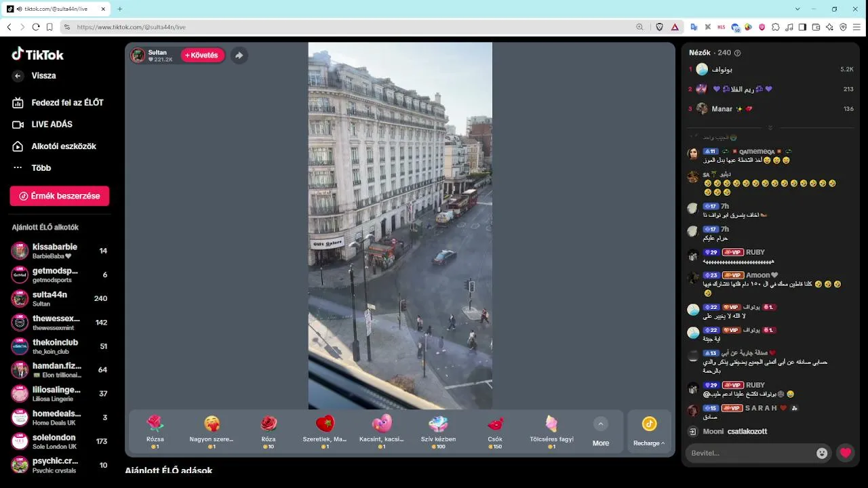Open Leo AI sparkle icon

point(829,27)
